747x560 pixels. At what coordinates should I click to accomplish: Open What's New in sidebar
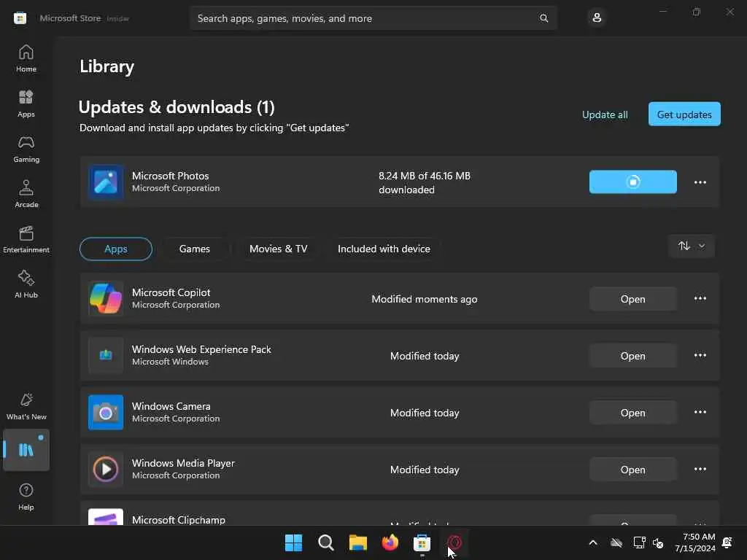tap(26, 406)
